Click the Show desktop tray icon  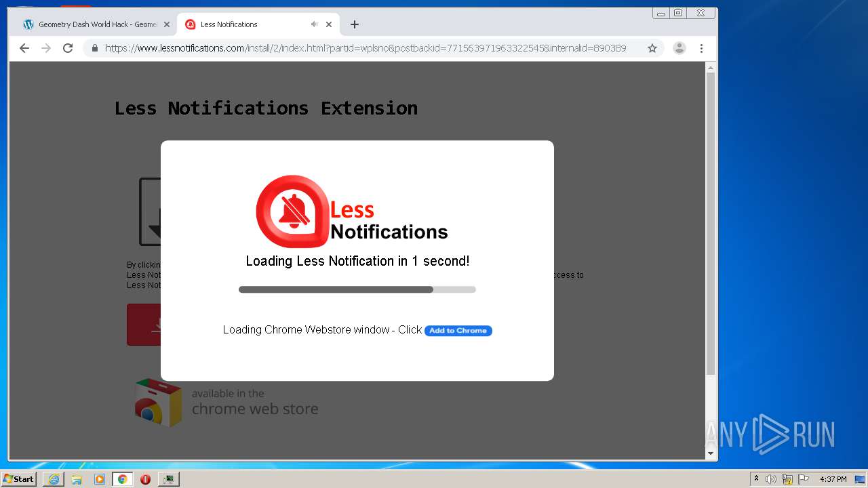[x=861, y=479]
